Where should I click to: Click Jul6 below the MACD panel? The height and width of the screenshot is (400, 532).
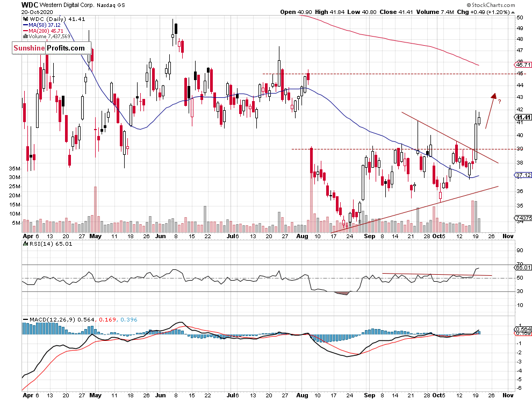tap(233, 395)
